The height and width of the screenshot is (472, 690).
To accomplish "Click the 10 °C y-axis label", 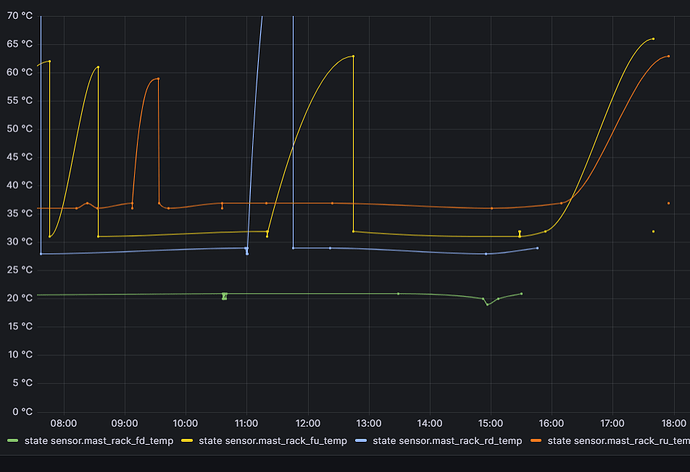I will [19, 355].
